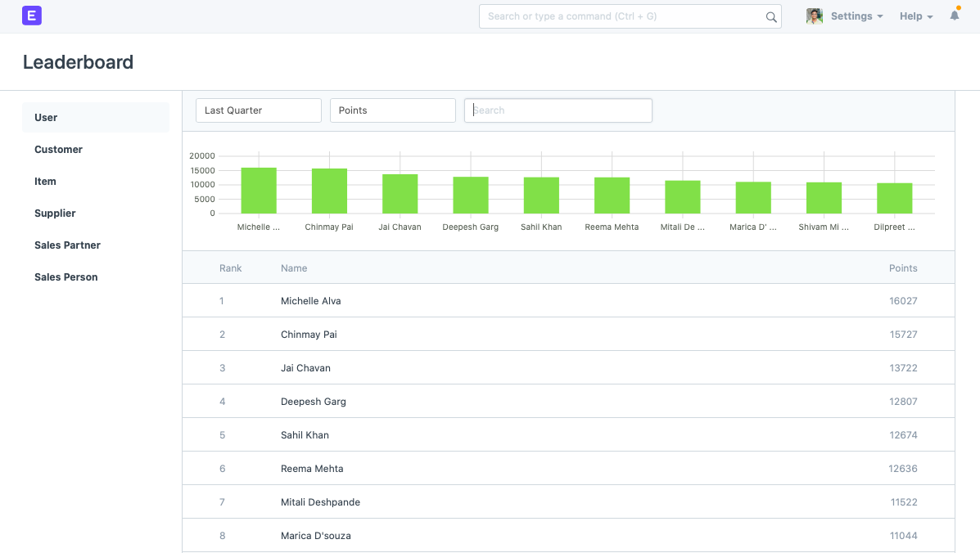Open Reema Mehta in the table
Viewport: 980px width, 553px height.
pos(312,469)
